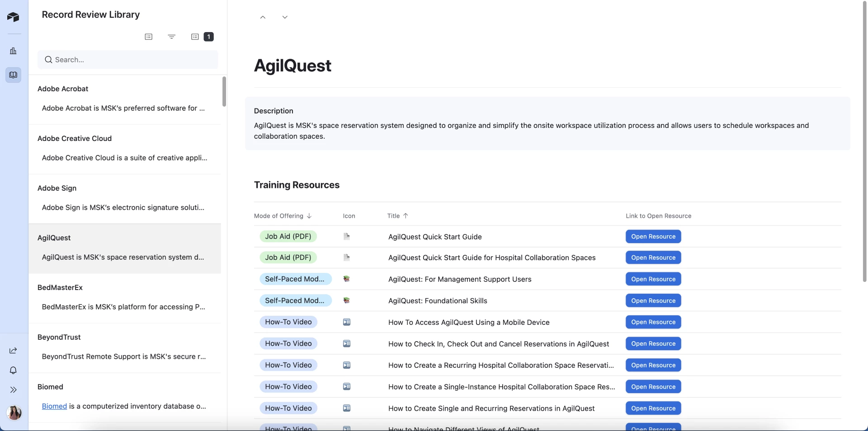Click the record list scrollbar
This screenshot has width=868, height=431.
(224, 92)
